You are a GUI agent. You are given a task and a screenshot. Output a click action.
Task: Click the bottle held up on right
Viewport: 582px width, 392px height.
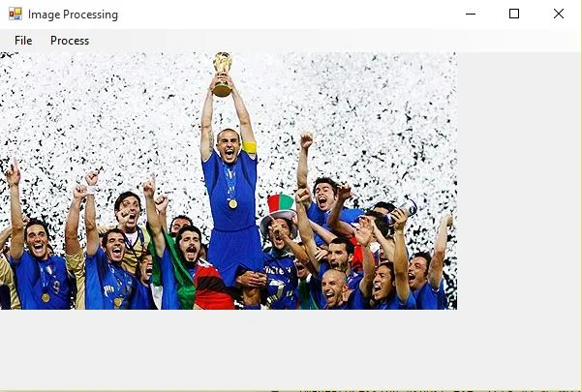(407, 208)
